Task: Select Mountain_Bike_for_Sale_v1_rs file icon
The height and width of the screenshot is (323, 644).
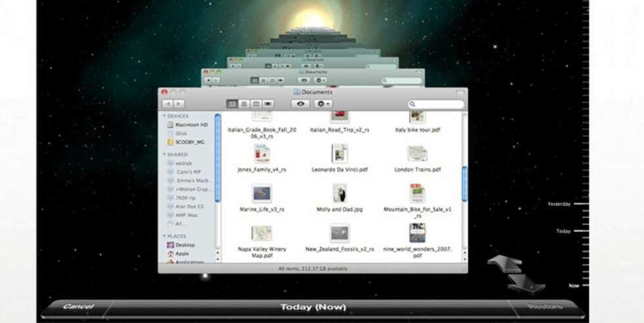Action: pyautogui.click(x=417, y=193)
